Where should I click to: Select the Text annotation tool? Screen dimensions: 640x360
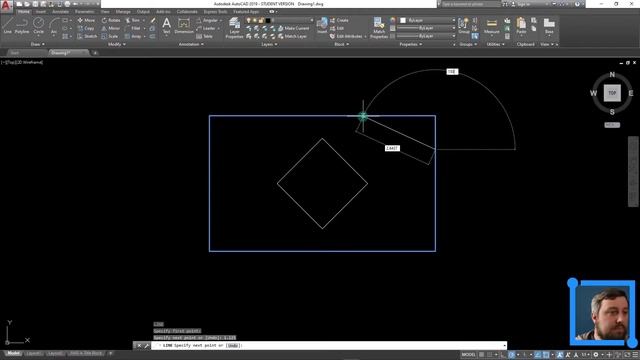pyautogui.click(x=166, y=26)
